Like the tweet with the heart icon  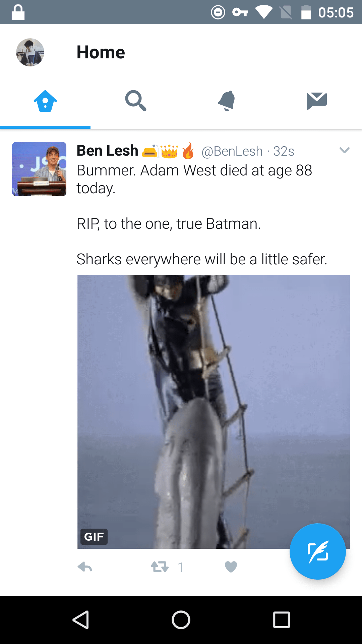231,567
